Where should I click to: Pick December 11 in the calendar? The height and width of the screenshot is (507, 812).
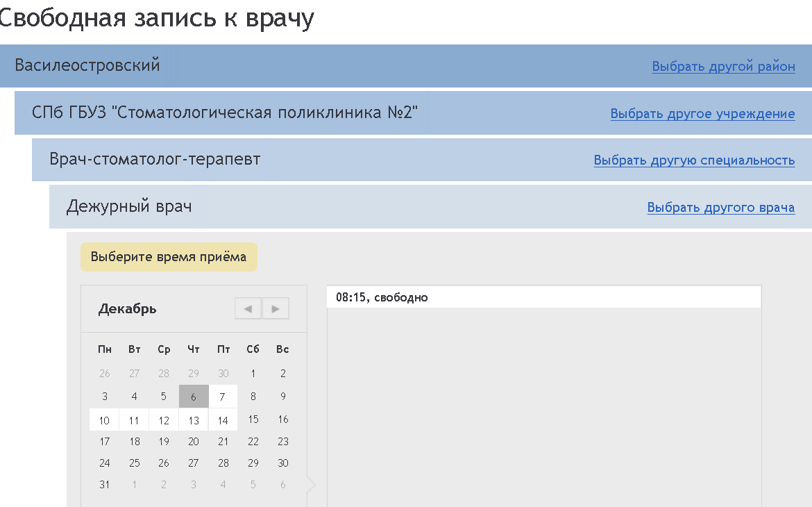point(134,419)
